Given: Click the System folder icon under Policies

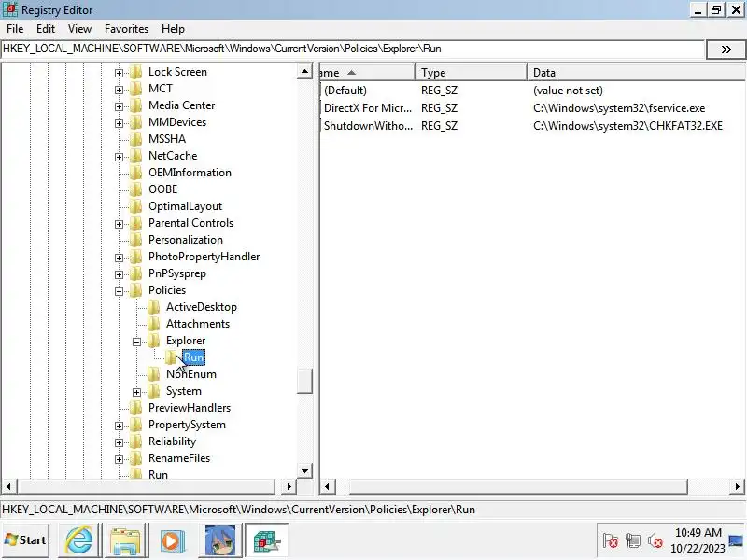Looking at the screenshot, I should 154,391.
